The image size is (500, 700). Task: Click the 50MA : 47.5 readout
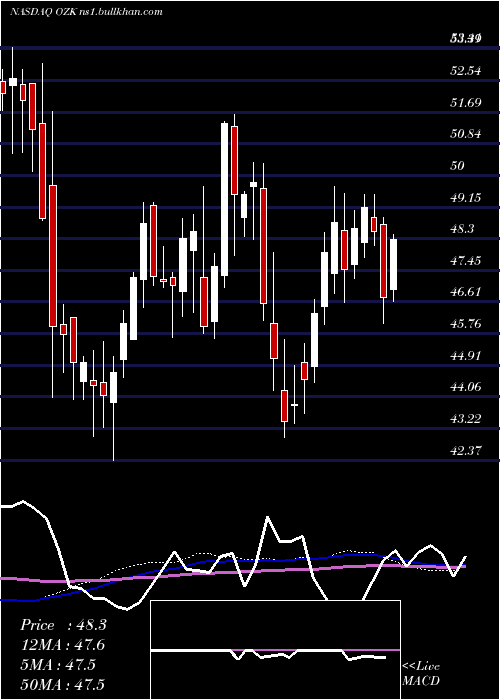coord(62,684)
